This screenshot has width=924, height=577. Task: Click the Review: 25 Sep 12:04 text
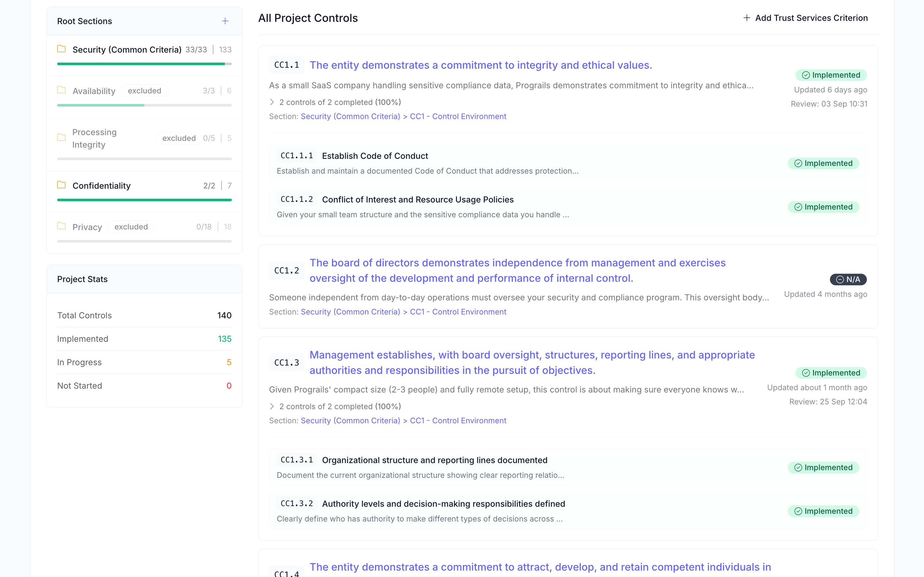pos(828,402)
